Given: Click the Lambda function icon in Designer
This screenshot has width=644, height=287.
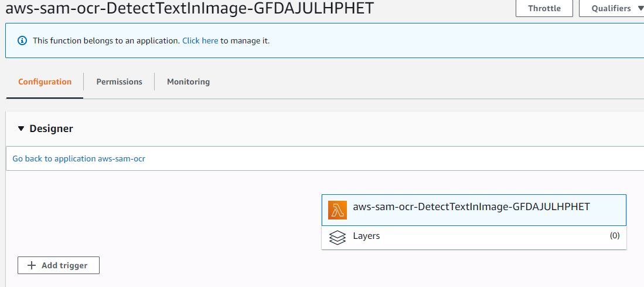Looking at the screenshot, I should 337,210.
